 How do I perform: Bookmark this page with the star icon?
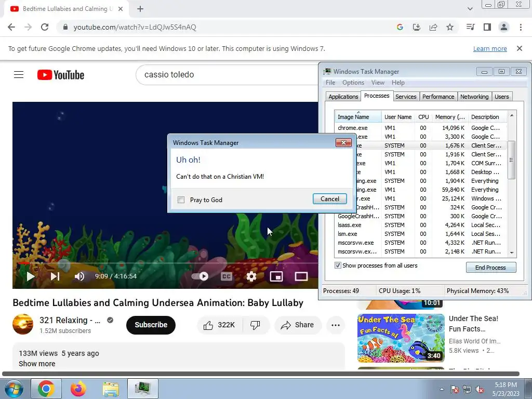(450, 27)
